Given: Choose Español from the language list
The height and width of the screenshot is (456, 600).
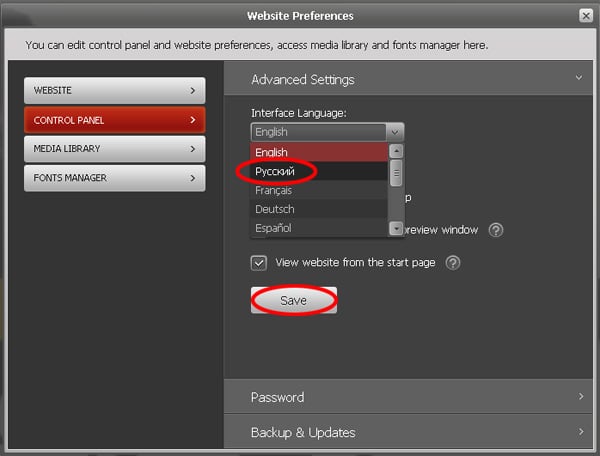Looking at the screenshot, I should pyautogui.click(x=274, y=228).
